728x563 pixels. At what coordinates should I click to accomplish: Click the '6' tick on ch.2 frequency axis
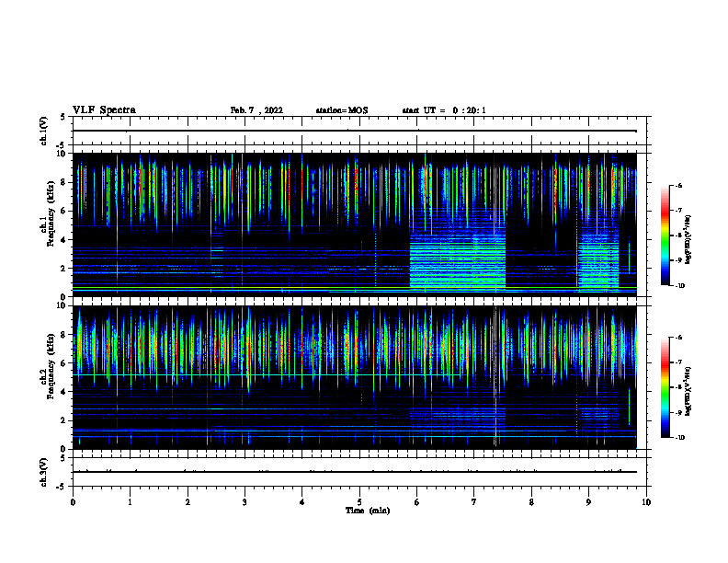[64, 363]
